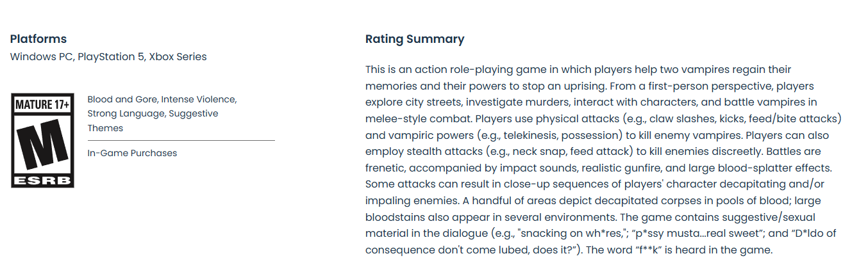Click the Windows PC platform text
Image resolution: width=868 pixels, height=272 pixels.
coord(42,57)
